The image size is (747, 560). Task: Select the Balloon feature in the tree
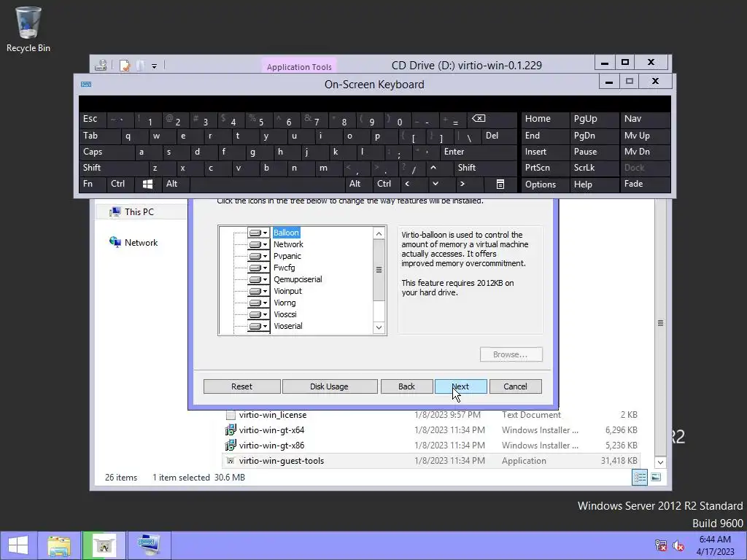pos(286,233)
